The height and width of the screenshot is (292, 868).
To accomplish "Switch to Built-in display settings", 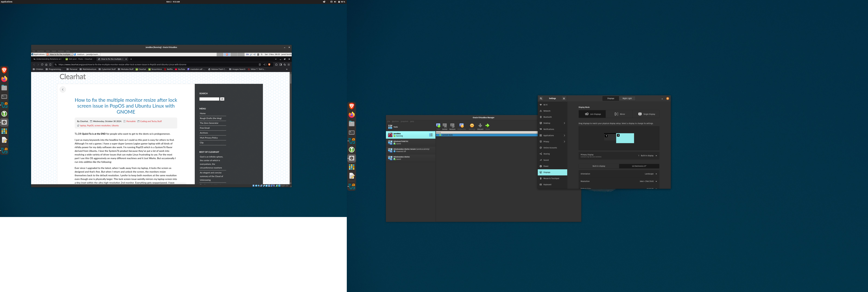I will coord(599,166).
